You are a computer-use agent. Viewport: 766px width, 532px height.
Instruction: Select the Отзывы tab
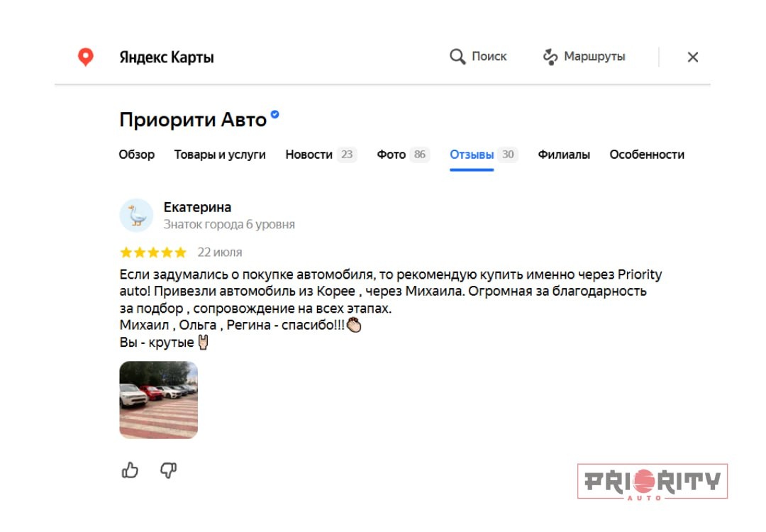[484, 155]
